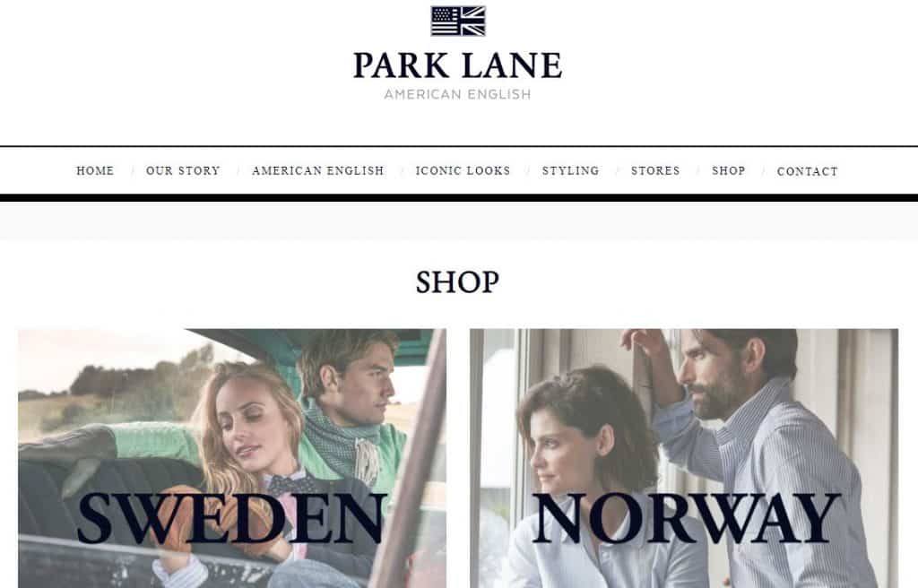Click the PARK LANE brand wordmark
The image size is (918, 588).
[x=457, y=65]
